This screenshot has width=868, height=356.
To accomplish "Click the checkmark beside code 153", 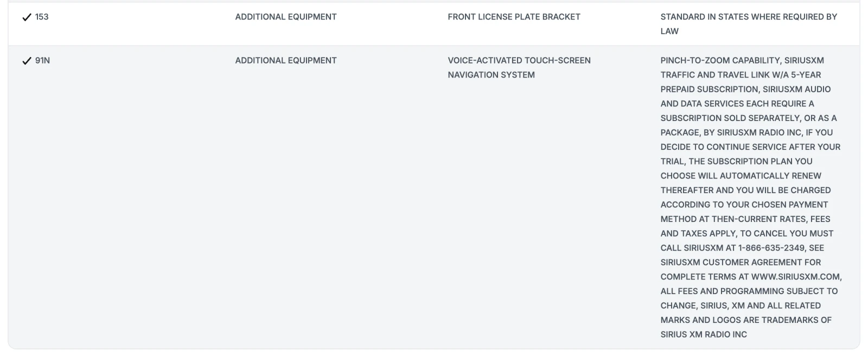I will 27,17.
